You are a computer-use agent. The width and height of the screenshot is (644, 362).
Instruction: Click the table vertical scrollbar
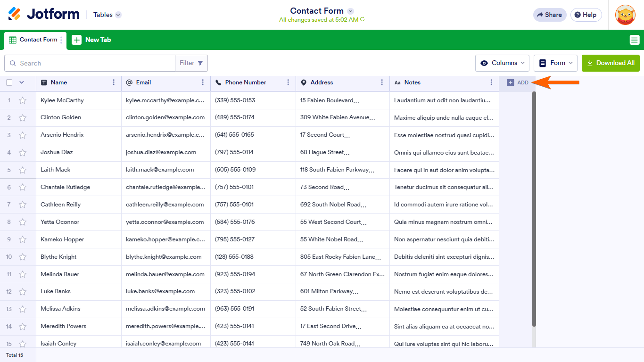(x=534, y=209)
